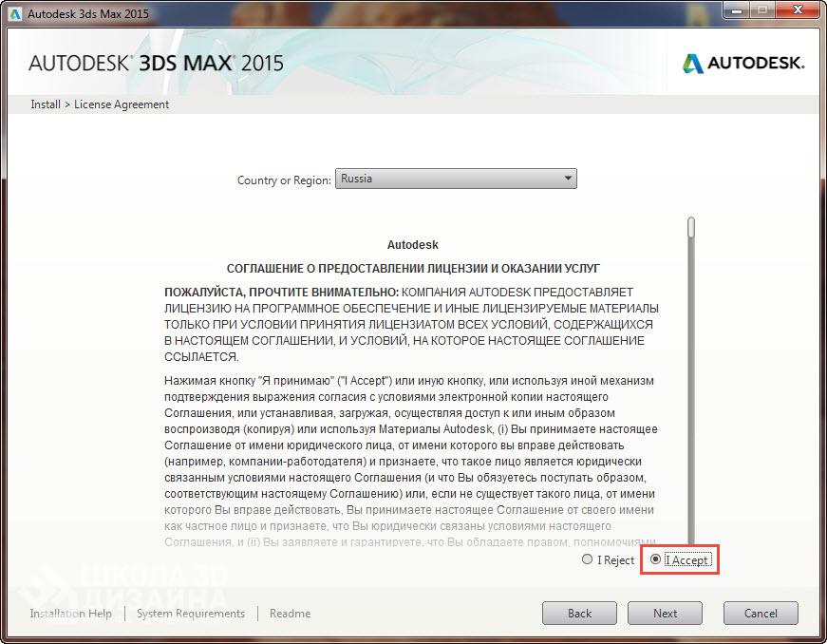Click the Cancel button
Image resolution: width=827 pixels, height=644 pixels.
[761, 614]
